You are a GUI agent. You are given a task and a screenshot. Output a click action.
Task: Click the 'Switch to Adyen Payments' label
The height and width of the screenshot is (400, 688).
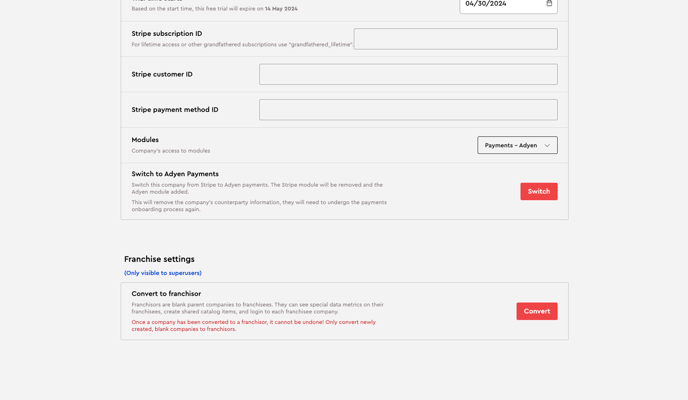click(175, 174)
